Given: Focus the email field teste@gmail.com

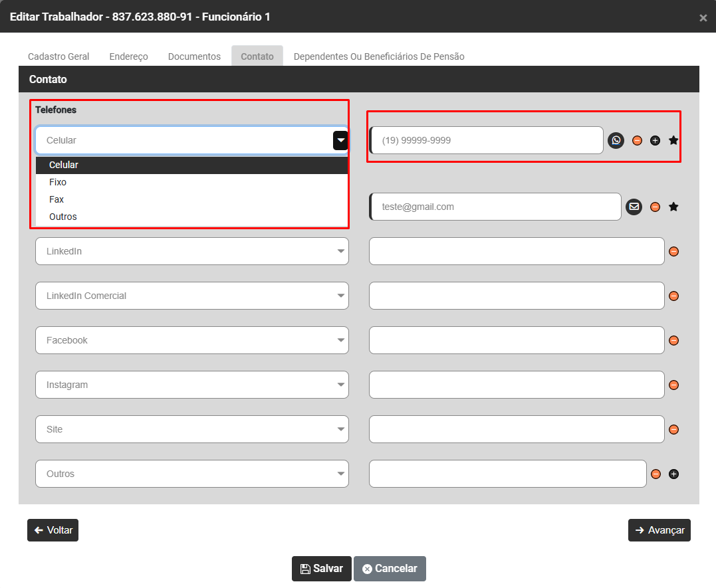Looking at the screenshot, I should (495, 207).
